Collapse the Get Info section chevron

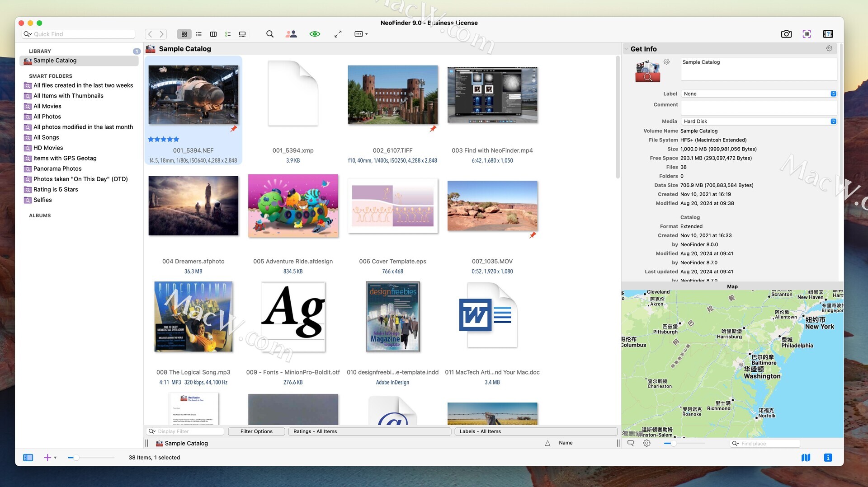point(626,49)
